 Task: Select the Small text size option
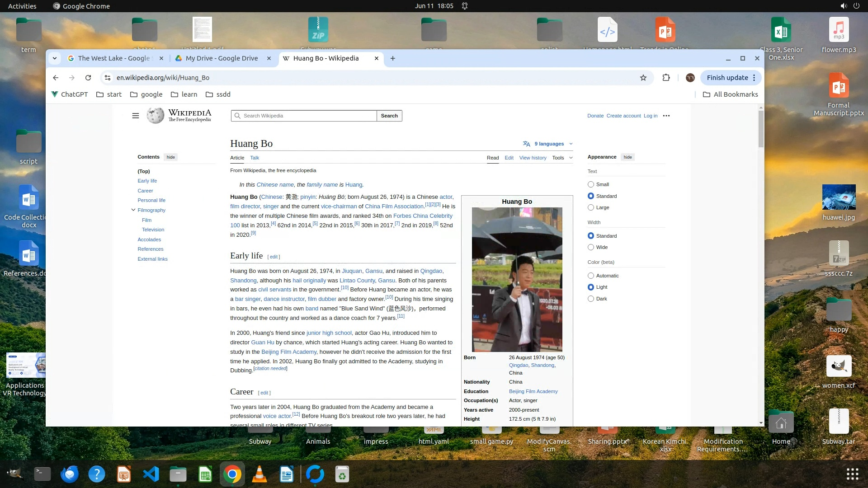(590, 184)
